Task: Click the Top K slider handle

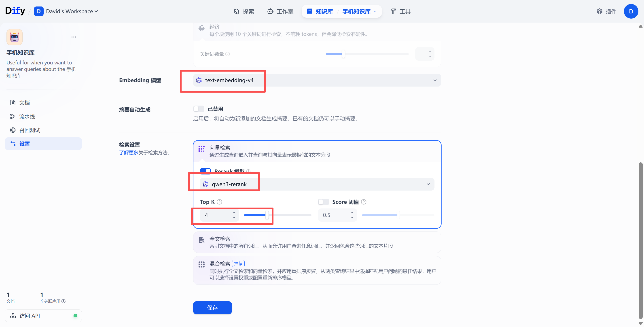Action: 267,215
